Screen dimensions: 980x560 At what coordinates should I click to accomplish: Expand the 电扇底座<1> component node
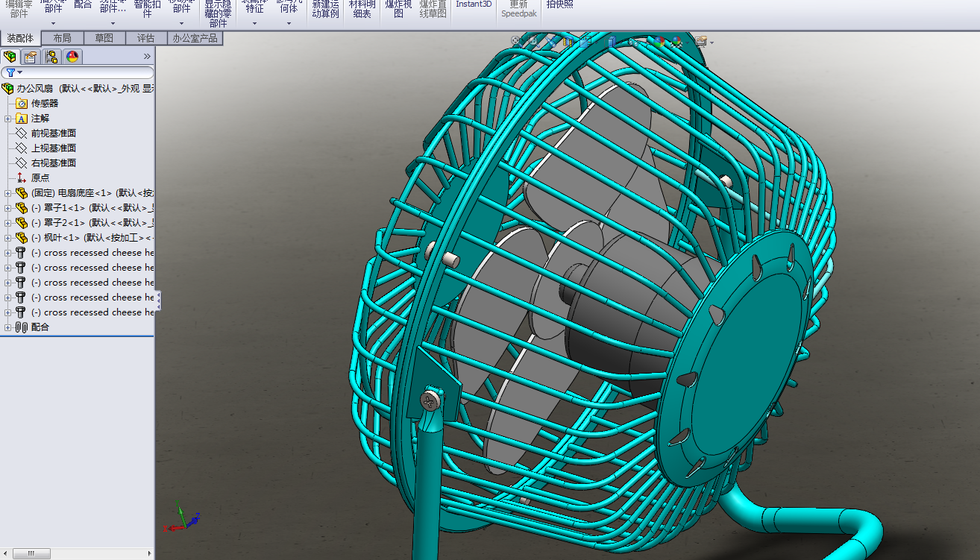coord(8,193)
